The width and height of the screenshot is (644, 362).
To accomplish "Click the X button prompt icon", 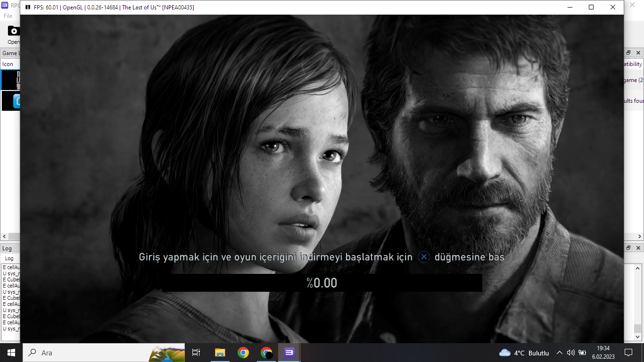I will 424,257.
